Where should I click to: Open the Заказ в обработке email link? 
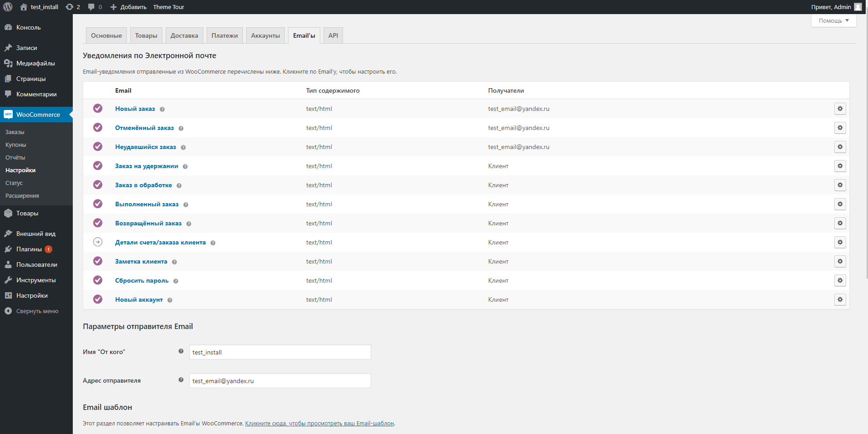click(143, 185)
